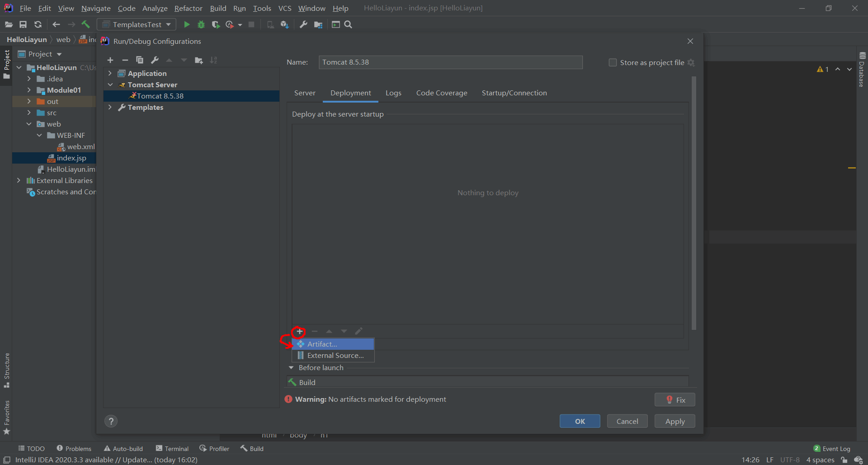Switch to the Logs tab
The height and width of the screenshot is (465, 868).
click(x=393, y=93)
